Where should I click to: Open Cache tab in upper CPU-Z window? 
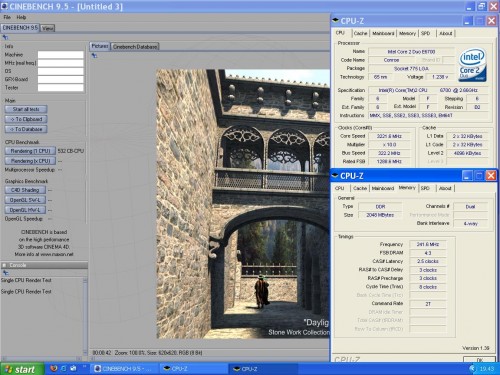point(360,33)
